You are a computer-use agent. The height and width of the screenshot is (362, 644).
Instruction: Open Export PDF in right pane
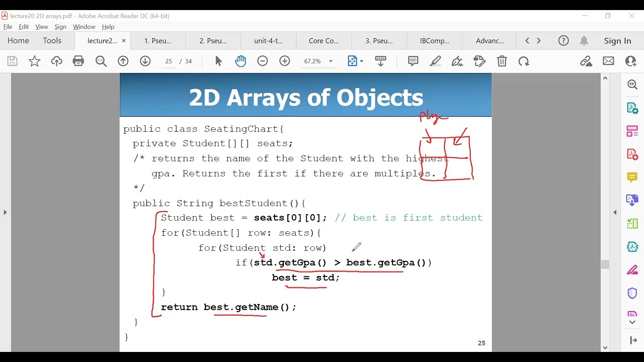click(x=632, y=108)
